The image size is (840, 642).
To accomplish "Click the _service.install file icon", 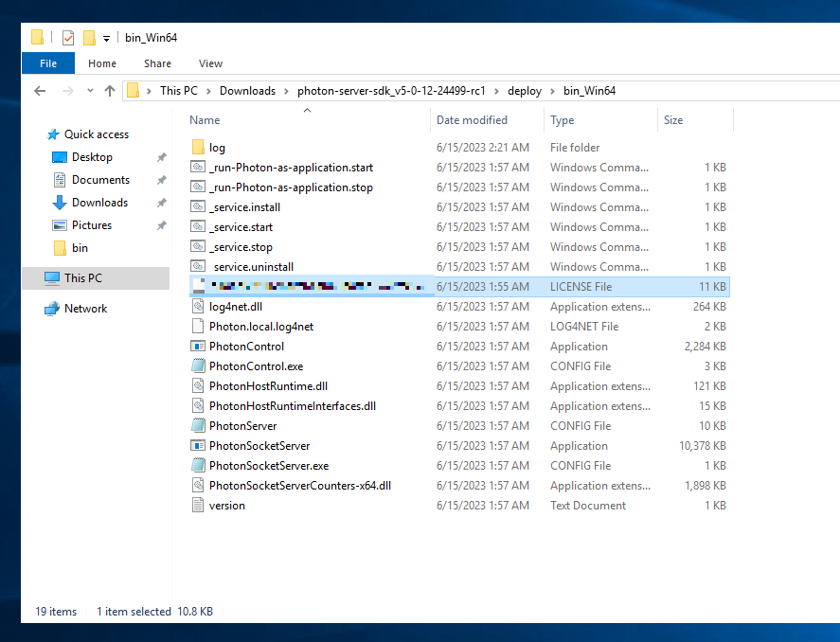I will (198, 206).
